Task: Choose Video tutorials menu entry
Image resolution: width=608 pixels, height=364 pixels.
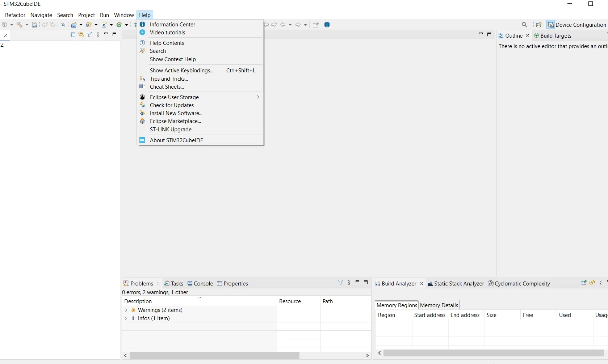Action: click(x=200, y=33)
